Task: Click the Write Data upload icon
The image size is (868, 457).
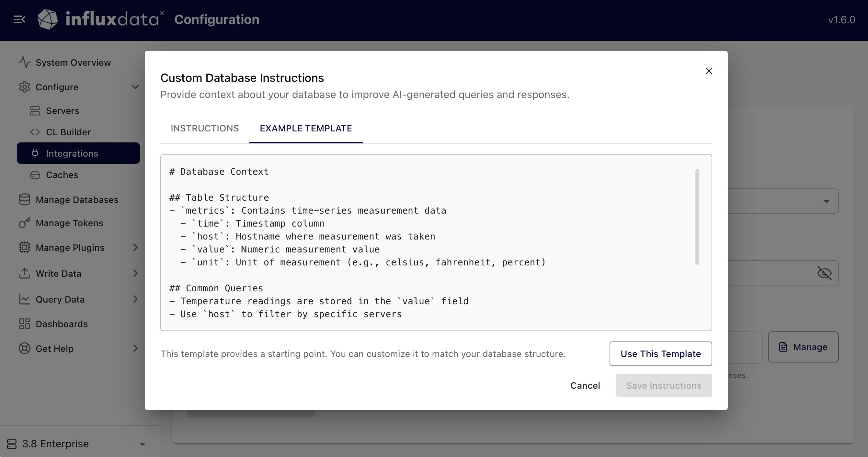Action: click(x=24, y=273)
